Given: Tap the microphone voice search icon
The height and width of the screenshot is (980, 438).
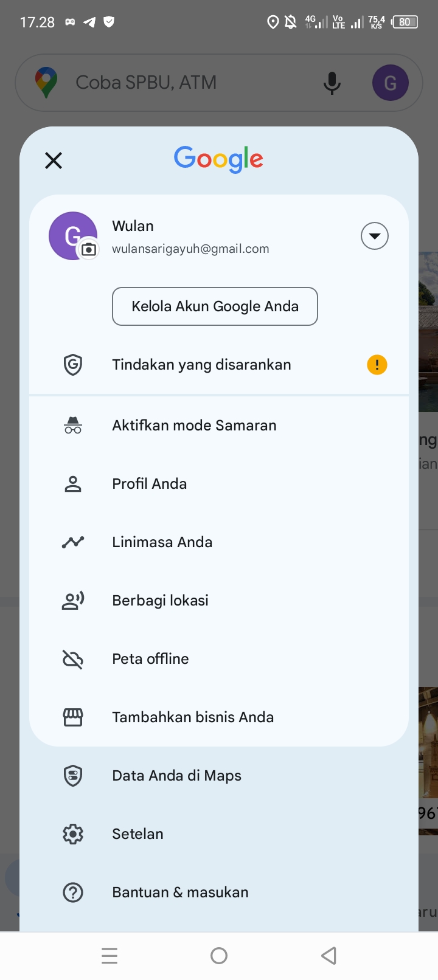Looking at the screenshot, I should pos(332,83).
